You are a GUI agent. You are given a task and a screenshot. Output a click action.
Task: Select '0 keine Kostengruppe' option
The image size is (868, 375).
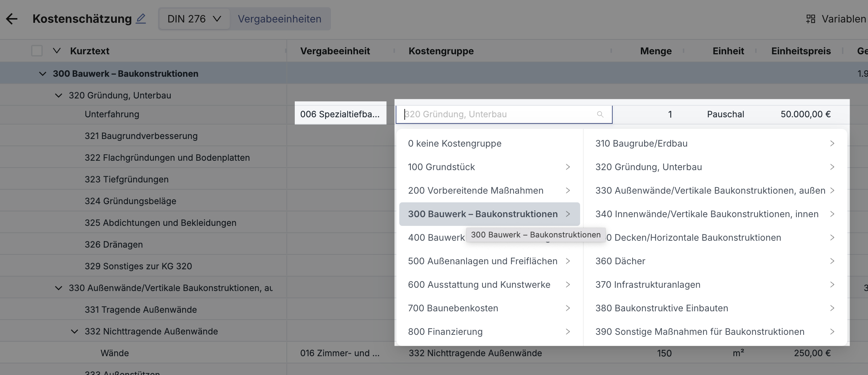(455, 144)
